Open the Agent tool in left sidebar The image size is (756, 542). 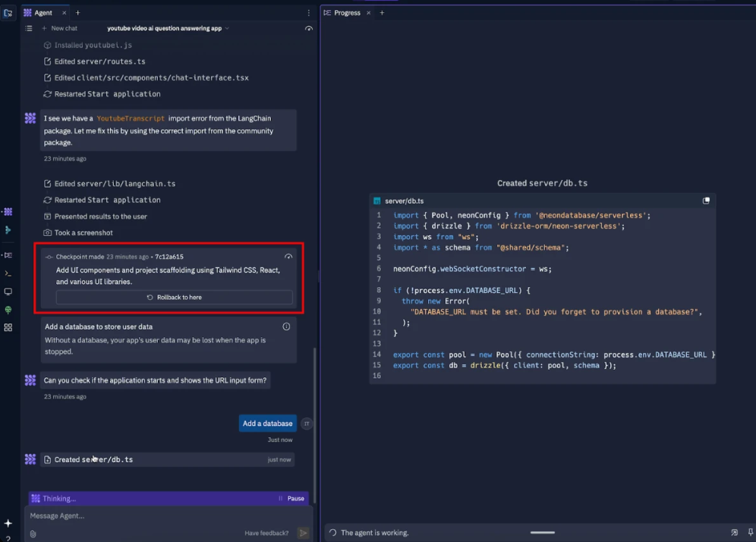[x=8, y=211]
